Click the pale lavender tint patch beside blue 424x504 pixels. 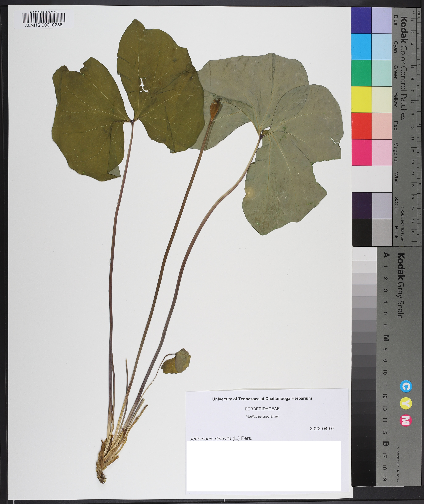[382, 20]
